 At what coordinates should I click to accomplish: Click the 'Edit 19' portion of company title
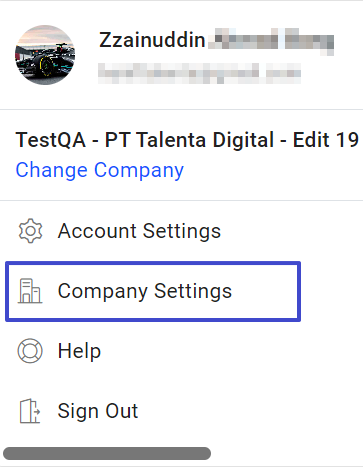point(326,140)
